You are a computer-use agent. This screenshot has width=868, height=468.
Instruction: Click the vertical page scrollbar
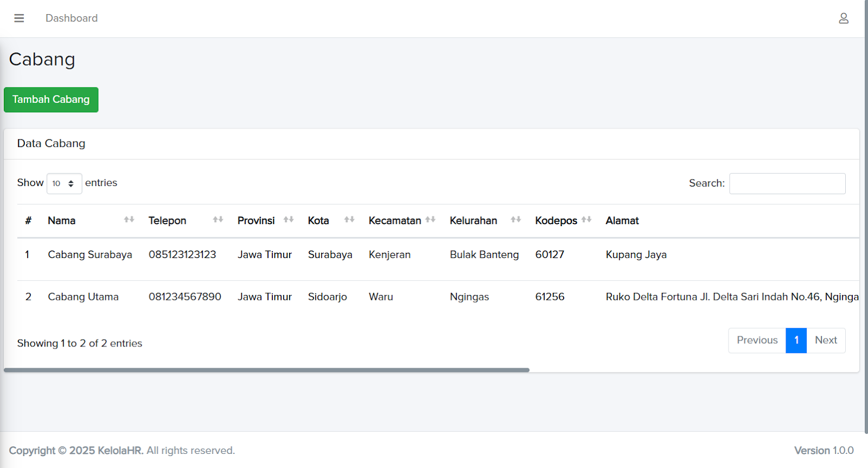866,217
